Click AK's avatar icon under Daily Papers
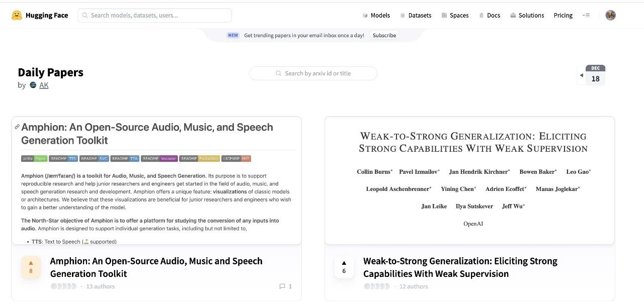Screen dimensions: 644x308 click(33, 85)
